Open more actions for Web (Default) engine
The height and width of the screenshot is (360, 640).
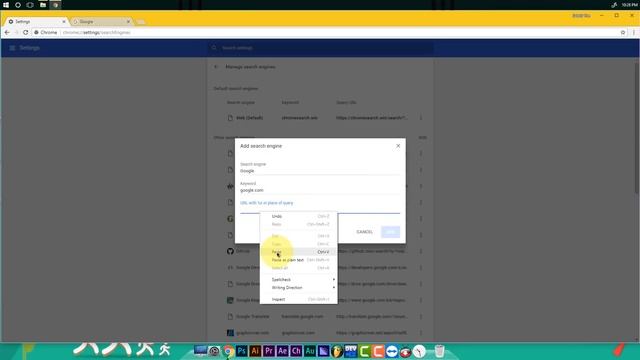pyautogui.click(x=420, y=118)
